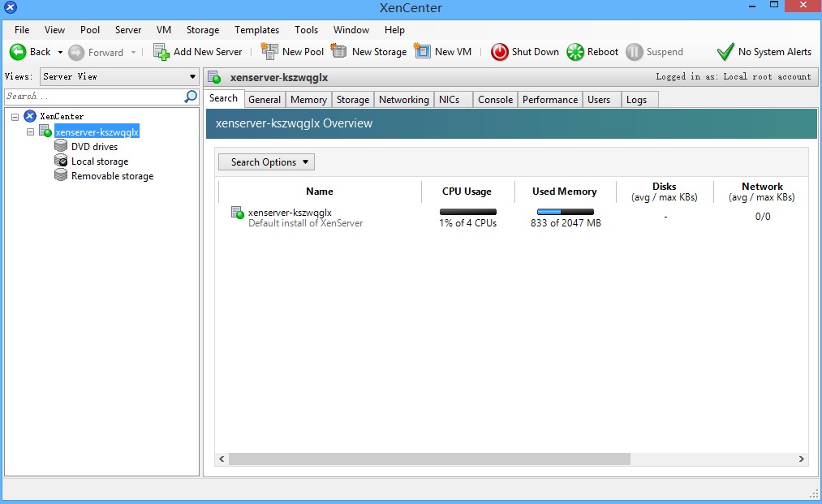Click the scrollbar right arrow
The width and height of the screenshot is (822, 504).
click(x=802, y=459)
